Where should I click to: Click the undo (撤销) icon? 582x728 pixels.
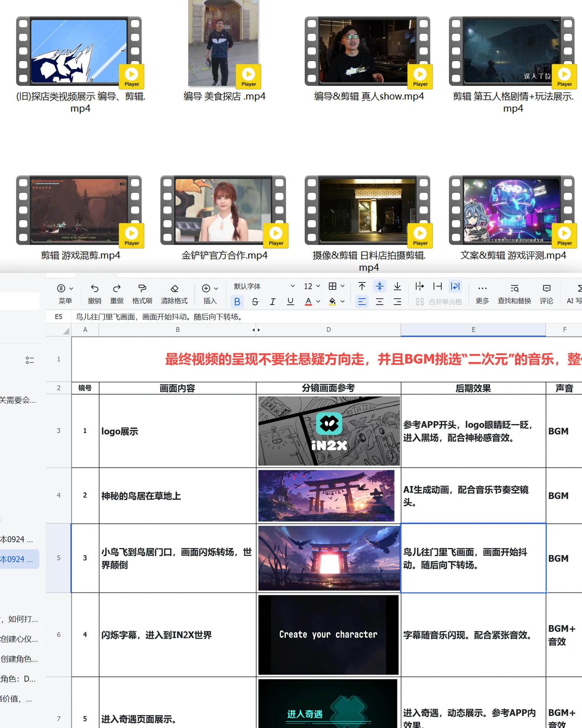95,288
